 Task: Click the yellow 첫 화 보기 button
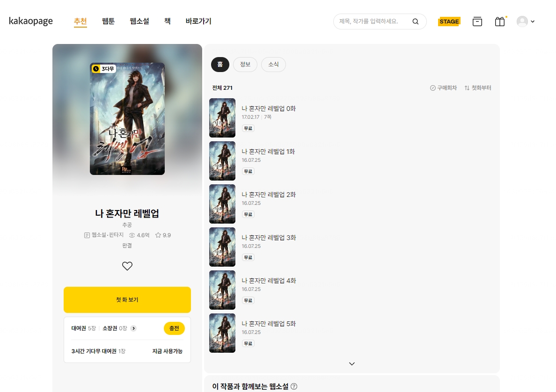(127, 299)
